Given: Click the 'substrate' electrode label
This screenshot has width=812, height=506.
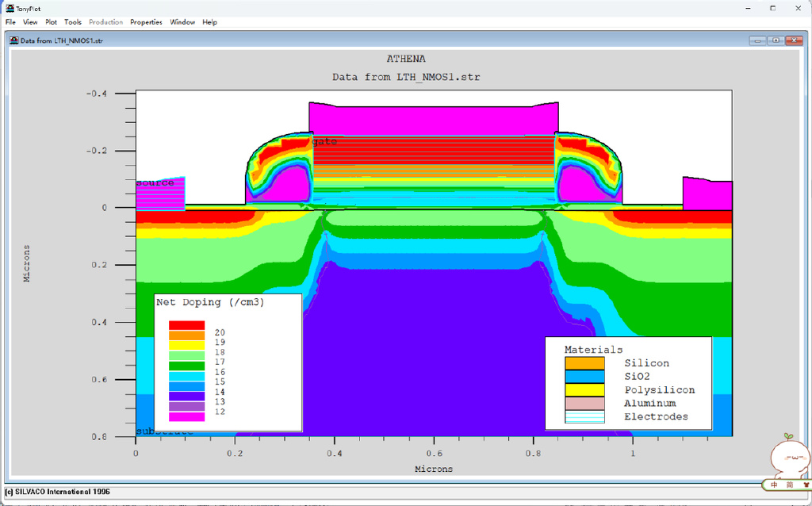Looking at the screenshot, I should click(x=165, y=432).
